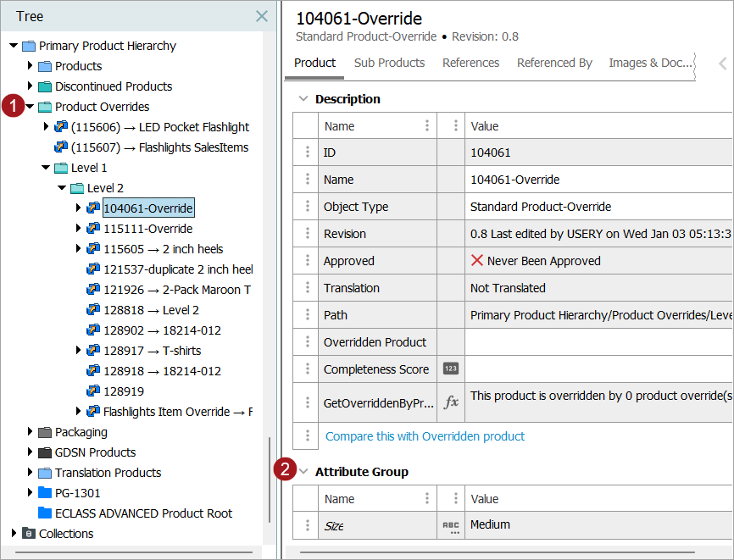Collapse the Description section
The height and width of the screenshot is (560, 734).
click(303, 99)
